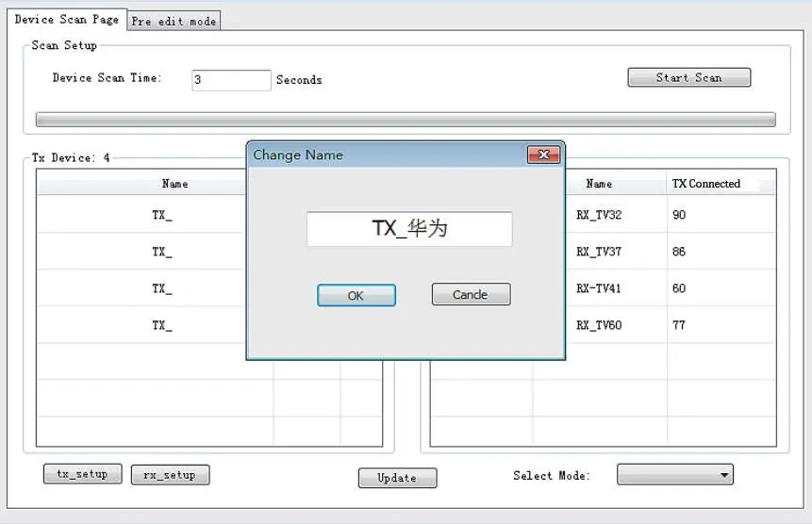Select the Device Scan Page tab
Viewport: 812px width, 524px height.
(67, 20)
